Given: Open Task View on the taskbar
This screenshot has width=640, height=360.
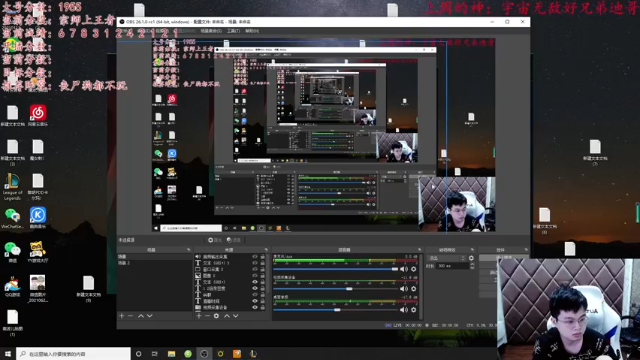Looking at the screenshot, I should 155,353.
